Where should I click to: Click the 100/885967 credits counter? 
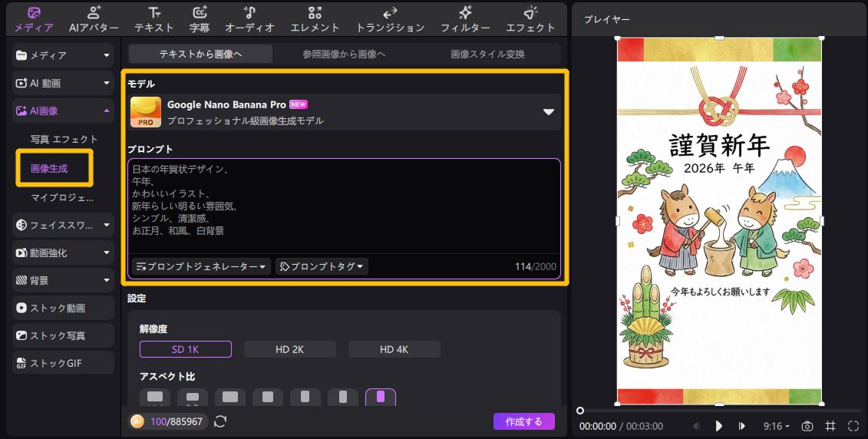(176, 421)
